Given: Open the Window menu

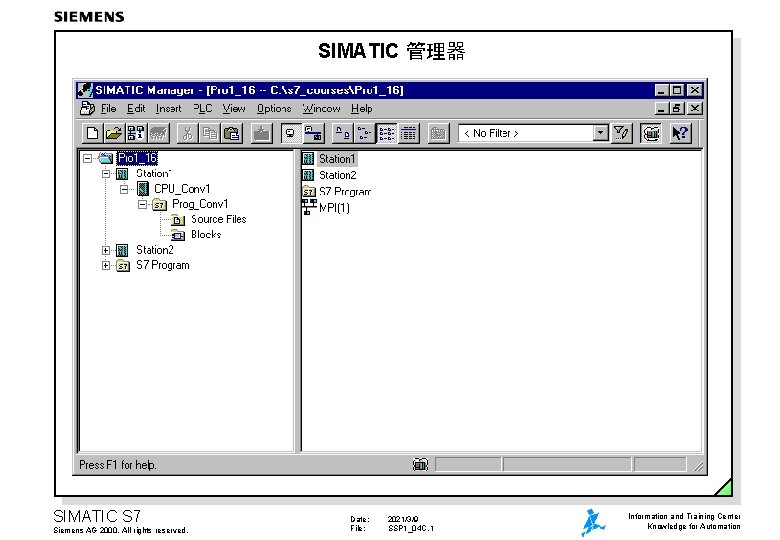Looking at the screenshot, I should tap(321, 108).
